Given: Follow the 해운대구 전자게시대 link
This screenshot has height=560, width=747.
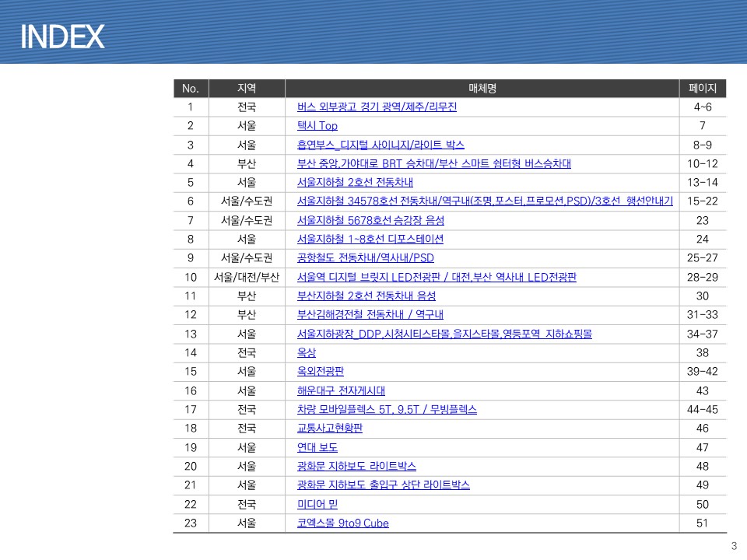Looking at the screenshot, I should coord(341,391).
